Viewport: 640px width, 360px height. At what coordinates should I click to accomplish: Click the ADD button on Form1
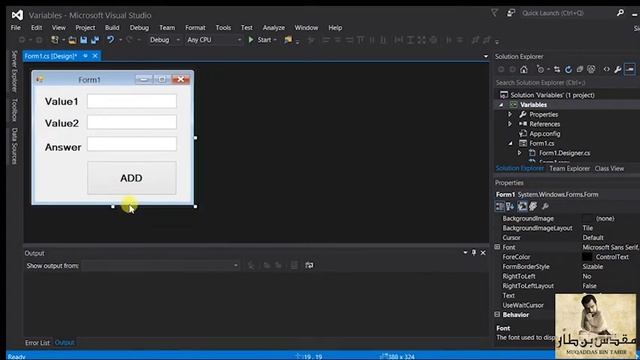click(x=131, y=178)
